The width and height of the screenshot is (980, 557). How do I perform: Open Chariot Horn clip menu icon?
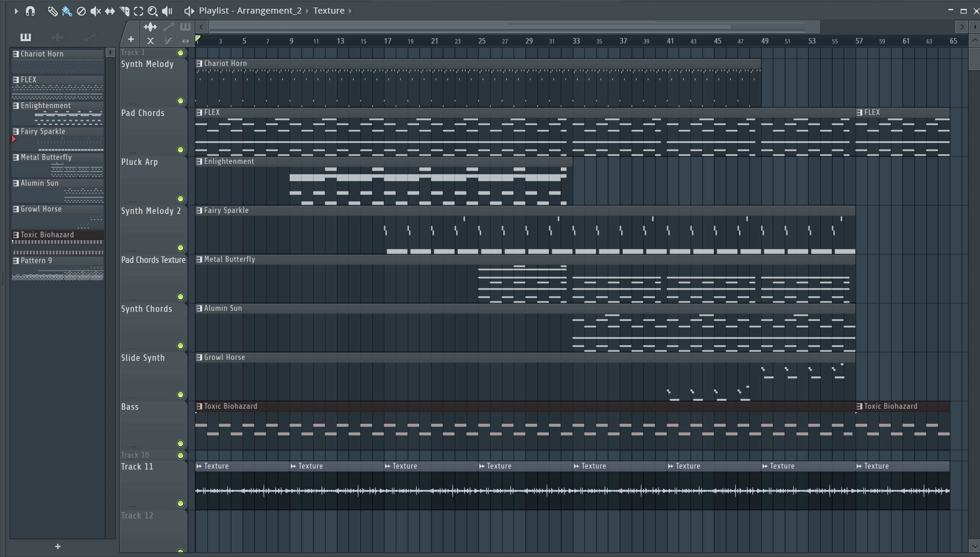point(199,64)
